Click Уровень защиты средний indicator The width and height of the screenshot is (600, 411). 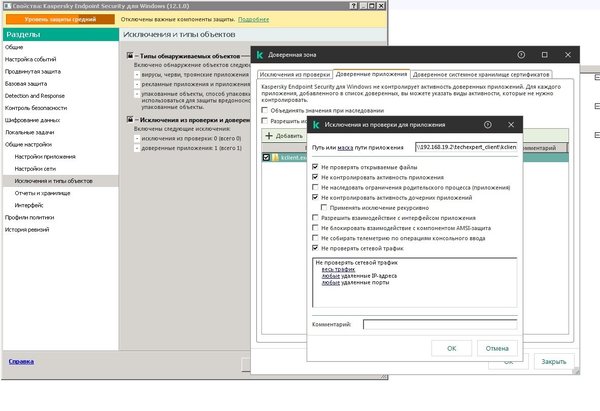click(x=60, y=20)
